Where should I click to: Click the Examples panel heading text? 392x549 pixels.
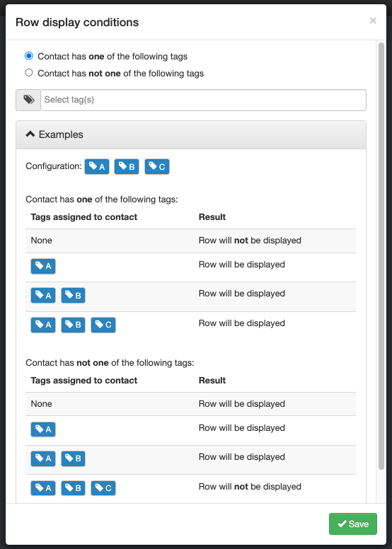[61, 134]
